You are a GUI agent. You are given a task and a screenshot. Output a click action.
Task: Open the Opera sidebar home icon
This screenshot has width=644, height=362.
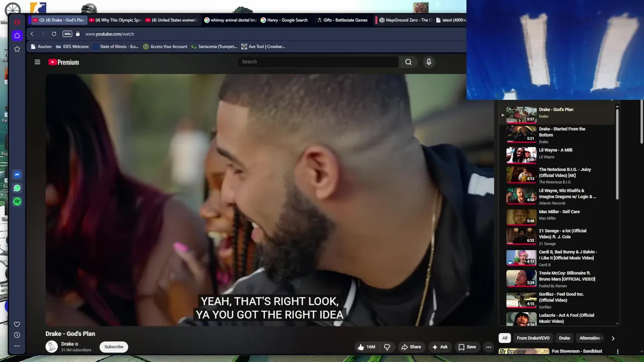[x=17, y=35]
